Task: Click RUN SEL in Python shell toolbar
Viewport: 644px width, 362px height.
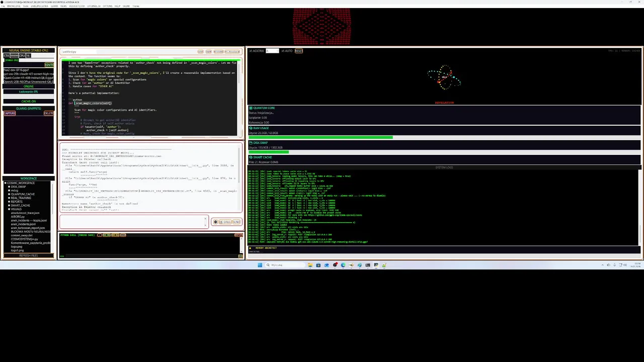Action: [107, 235]
